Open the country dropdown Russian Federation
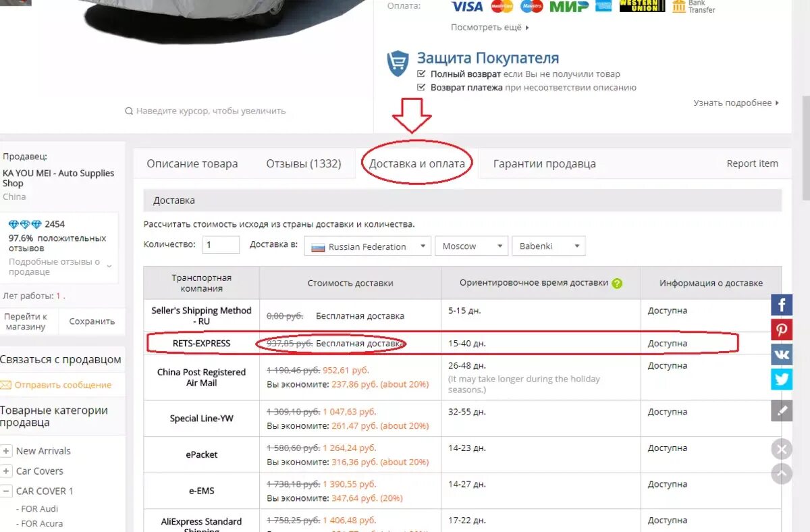This screenshot has width=810, height=532. coord(367,246)
